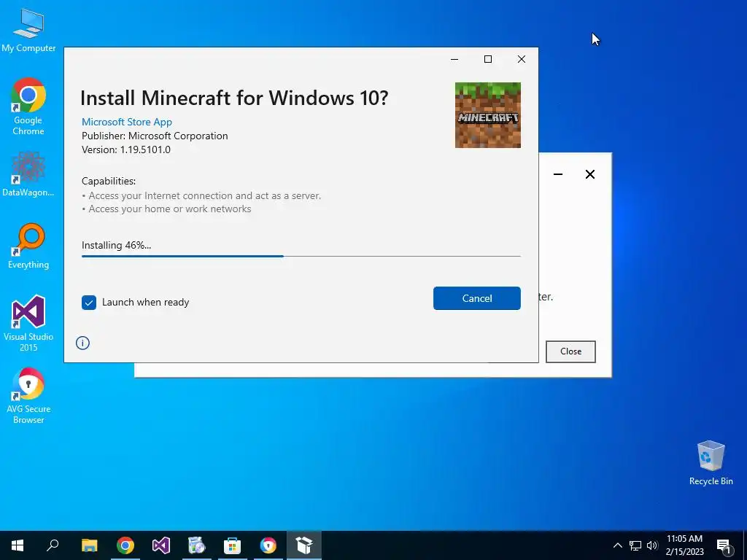The width and height of the screenshot is (747, 560).
Task: Click Install Minecraft for Windows 10? heading
Action: (234, 98)
